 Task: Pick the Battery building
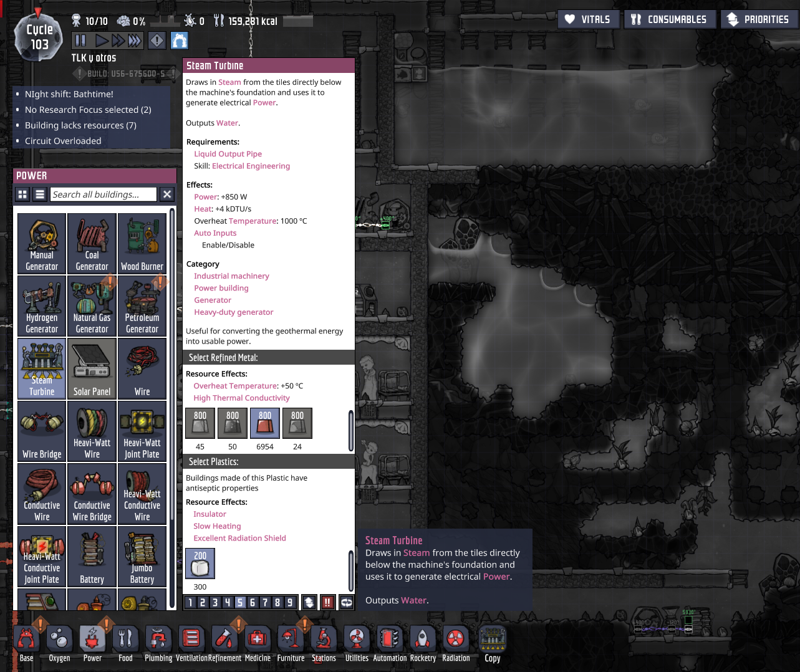tap(92, 557)
